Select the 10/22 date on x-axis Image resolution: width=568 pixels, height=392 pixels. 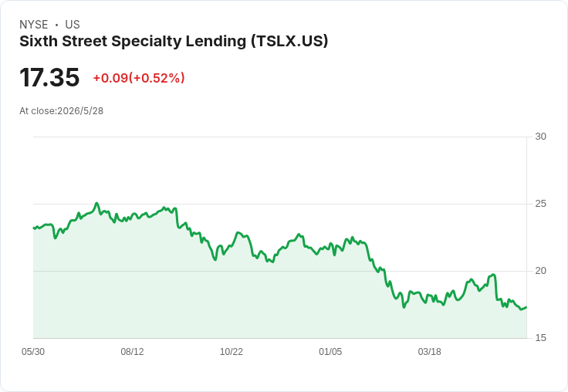(x=232, y=351)
